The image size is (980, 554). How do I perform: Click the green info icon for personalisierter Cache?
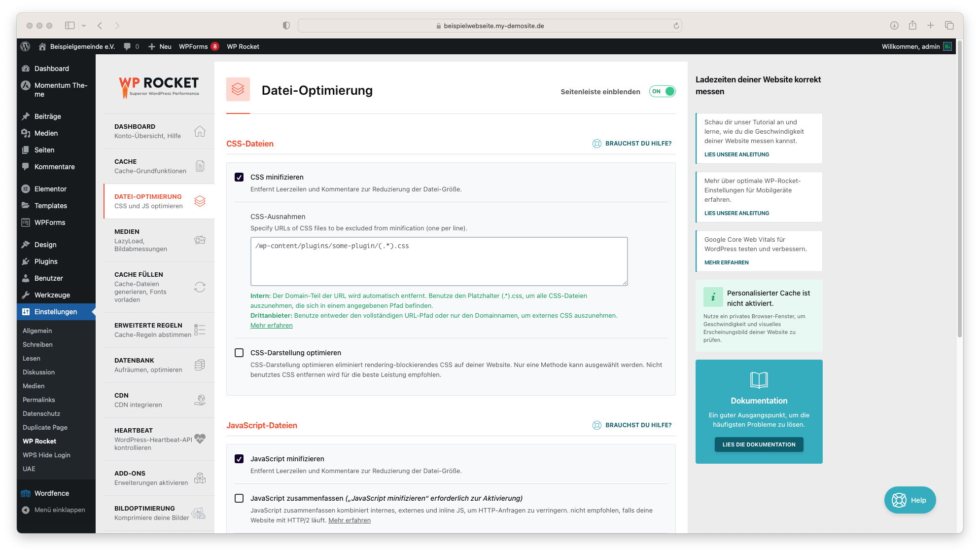pyautogui.click(x=713, y=297)
